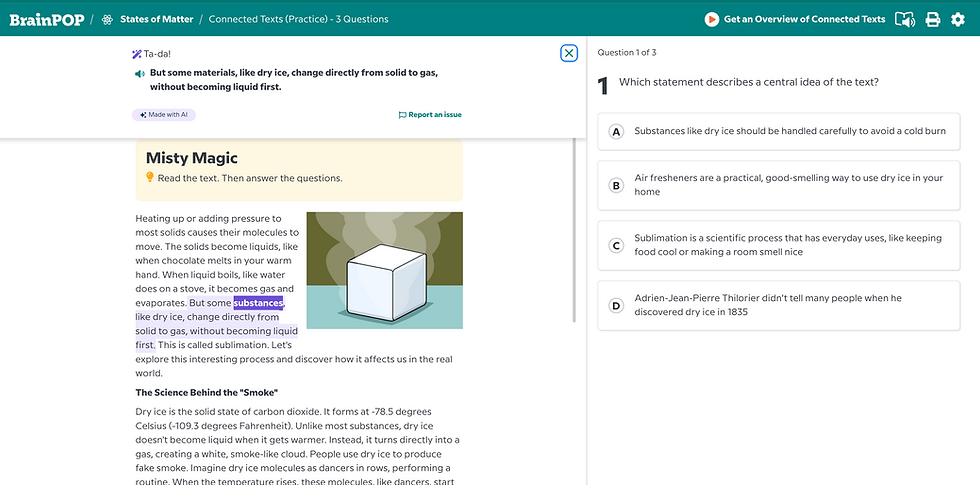The image size is (980, 485).
Task: Click the highlighted word substances
Action: coord(258,303)
